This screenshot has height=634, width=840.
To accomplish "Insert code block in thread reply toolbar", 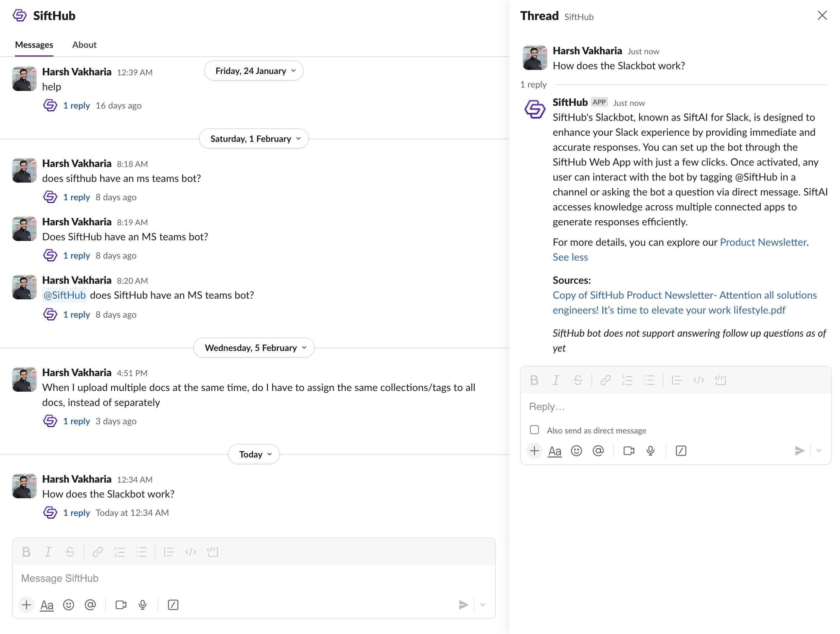I will tap(720, 380).
